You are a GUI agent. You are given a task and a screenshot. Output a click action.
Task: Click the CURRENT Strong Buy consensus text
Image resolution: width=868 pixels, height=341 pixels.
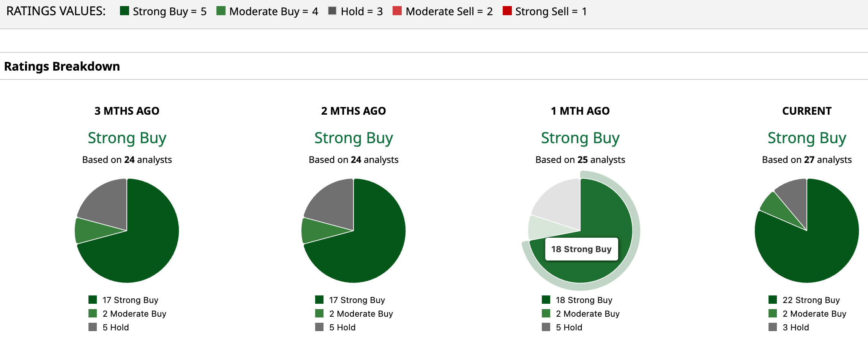coord(806,138)
